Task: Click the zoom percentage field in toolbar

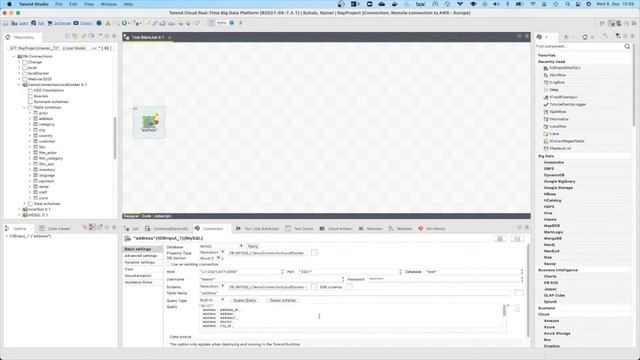Action: (221, 23)
